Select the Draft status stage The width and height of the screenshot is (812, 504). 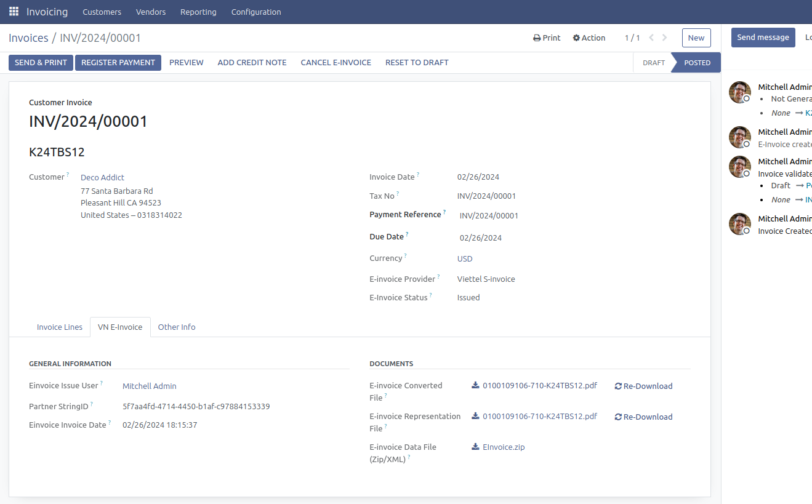653,63
